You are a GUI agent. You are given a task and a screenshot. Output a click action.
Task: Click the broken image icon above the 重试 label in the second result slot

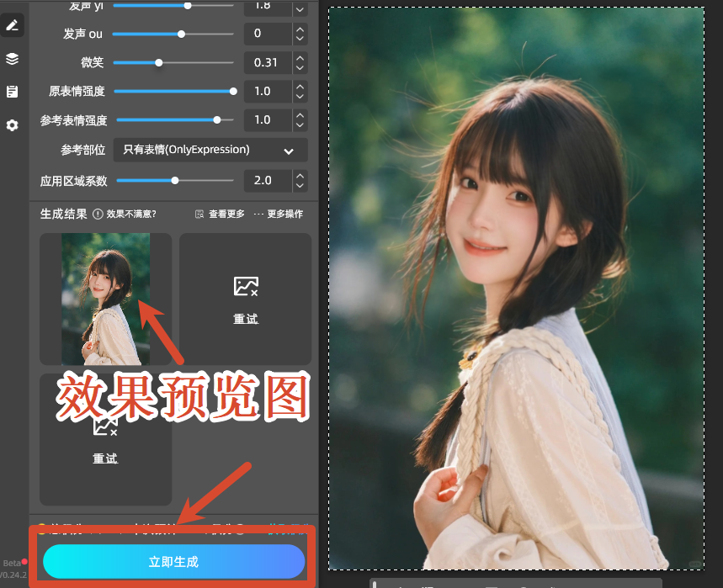pyautogui.click(x=246, y=287)
